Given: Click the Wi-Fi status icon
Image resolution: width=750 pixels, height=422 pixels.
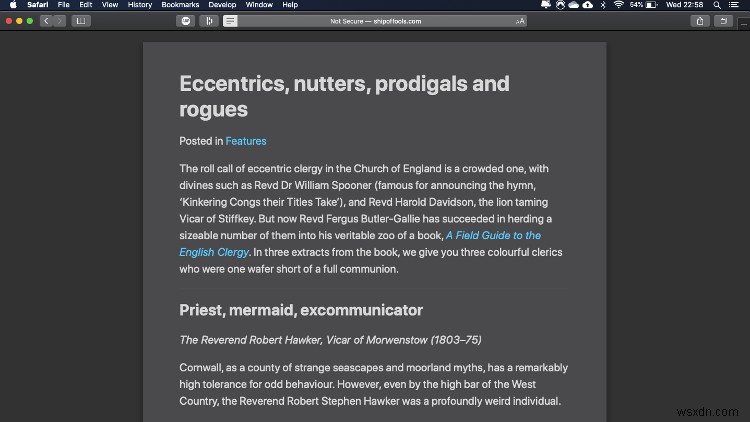Looking at the screenshot, I should click(620, 5).
